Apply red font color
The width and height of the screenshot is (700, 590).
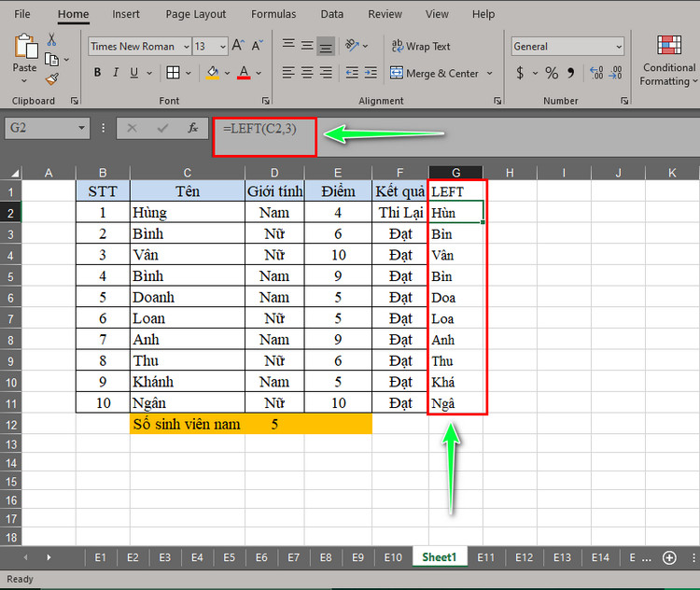(x=244, y=73)
